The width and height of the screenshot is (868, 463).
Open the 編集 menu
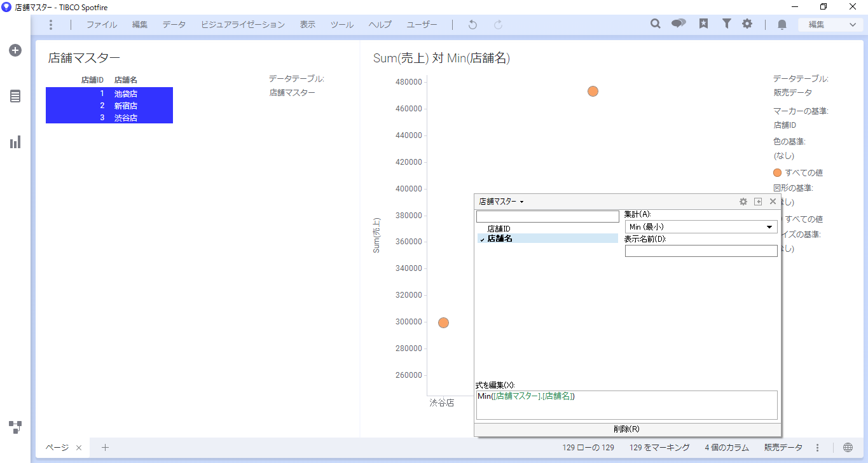point(140,25)
